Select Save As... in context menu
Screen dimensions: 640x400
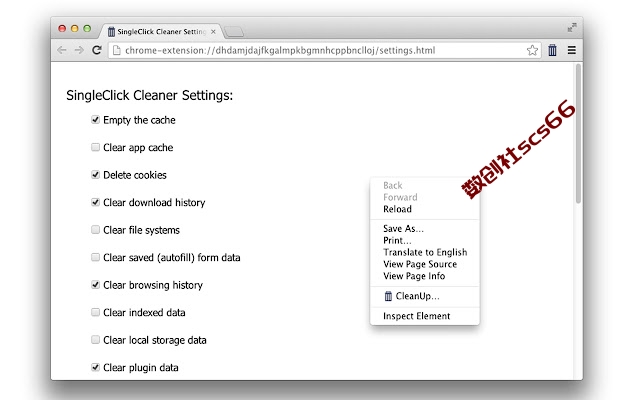point(424,229)
